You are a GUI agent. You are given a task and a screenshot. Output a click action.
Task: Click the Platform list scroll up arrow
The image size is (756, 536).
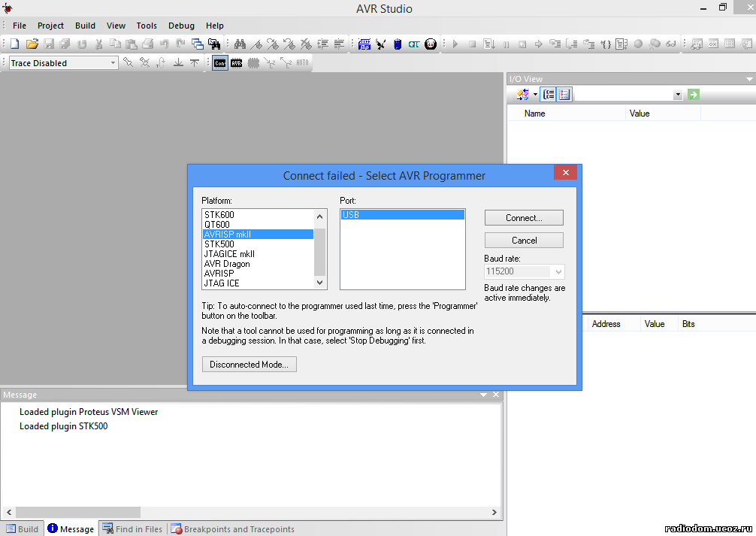tap(319, 217)
